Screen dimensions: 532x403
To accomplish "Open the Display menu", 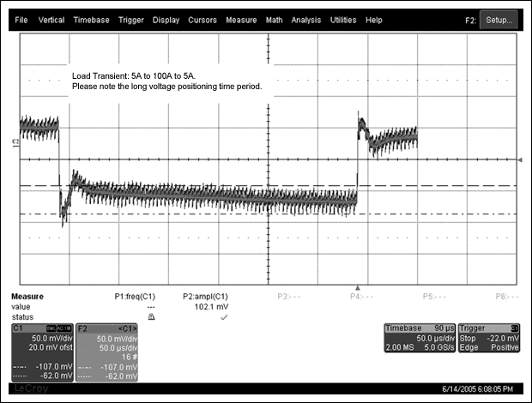I will coord(166,21).
